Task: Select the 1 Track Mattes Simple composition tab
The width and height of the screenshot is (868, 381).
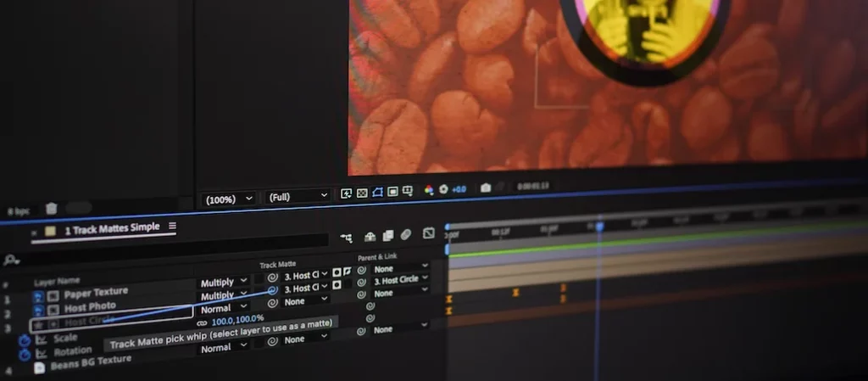Action: click(x=112, y=229)
